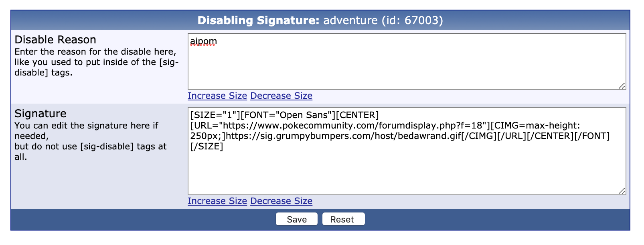The height and width of the screenshot is (245, 644).
Task: Click the grumpybumpers gif address in signature
Action: [x=343, y=136]
